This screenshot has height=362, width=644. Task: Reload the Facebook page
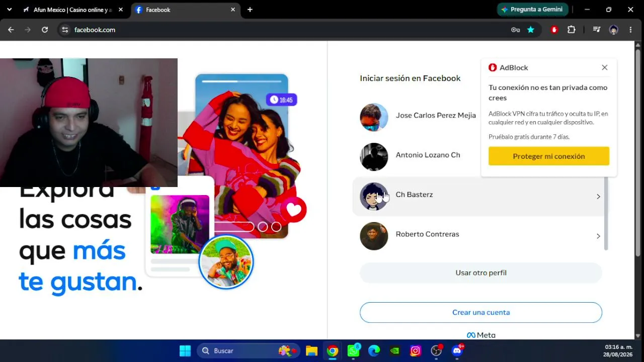click(45, 30)
